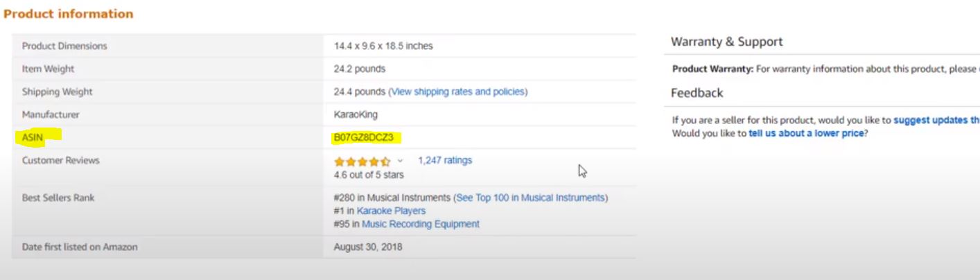Select the Product Warranty text line

point(826,69)
